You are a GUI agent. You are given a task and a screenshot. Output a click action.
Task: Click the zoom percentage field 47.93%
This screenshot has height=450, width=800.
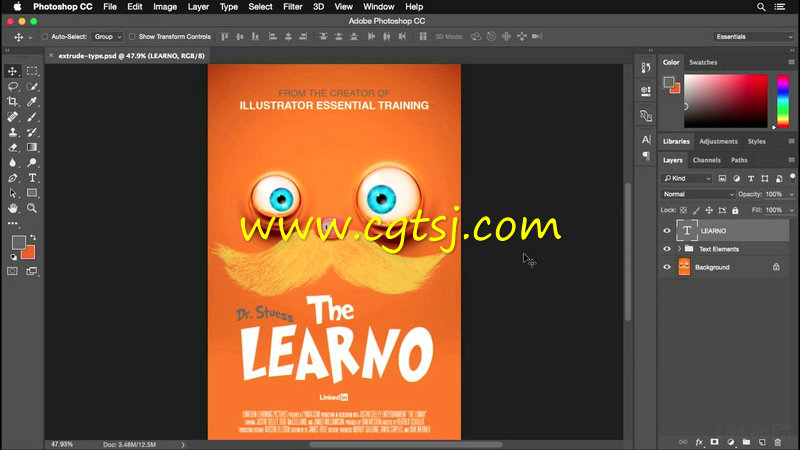(x=62, y=445)
